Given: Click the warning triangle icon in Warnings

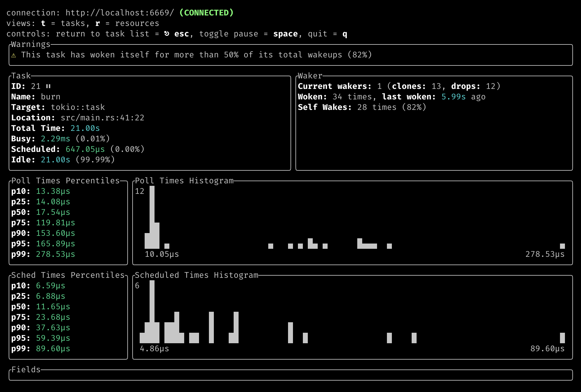Looking at the screenshot, I should (14, 55).
